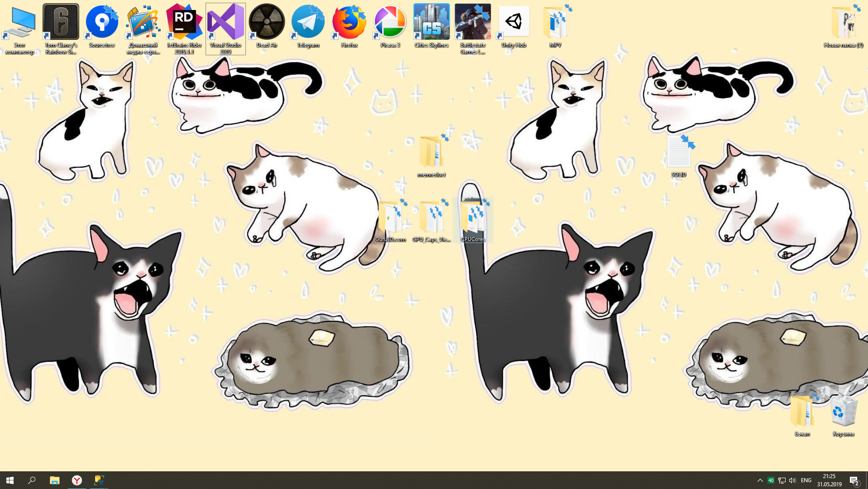Select JetBrains Rider 2019.1.1 shortcut
This screenshot has height=489, width=868.
point(184,29)
